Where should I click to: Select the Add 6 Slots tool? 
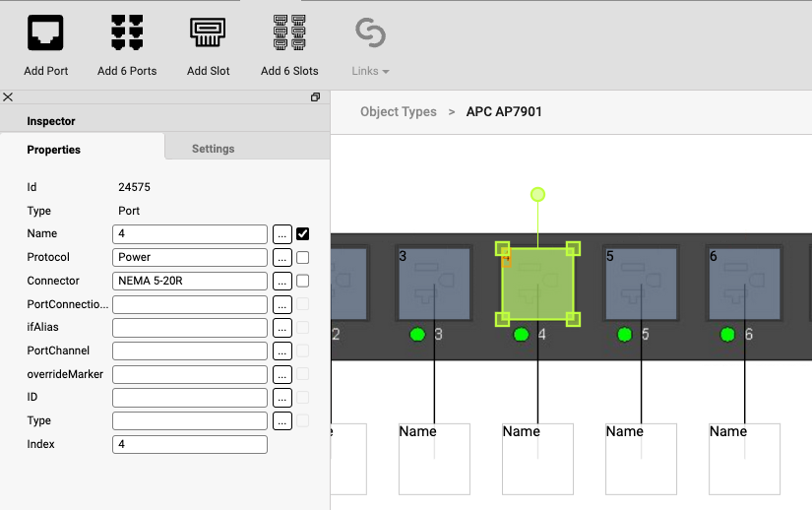[x=289, y=33]
